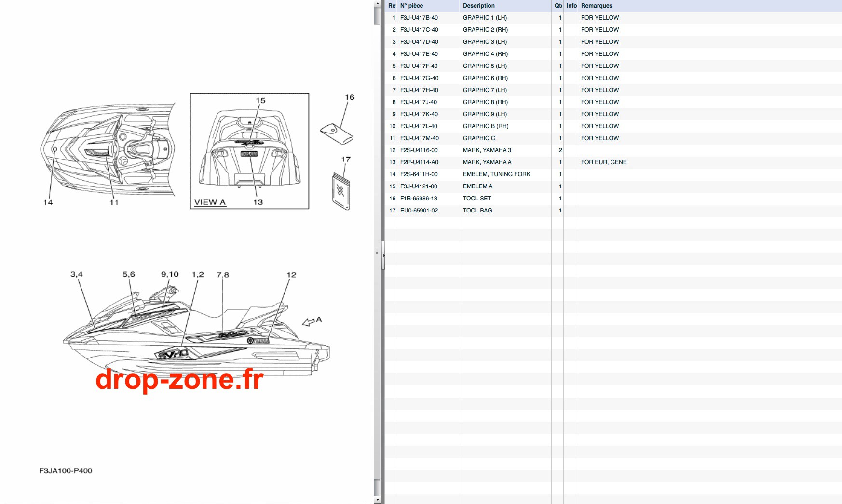Click the VIEW A label

tap(210, 202)
